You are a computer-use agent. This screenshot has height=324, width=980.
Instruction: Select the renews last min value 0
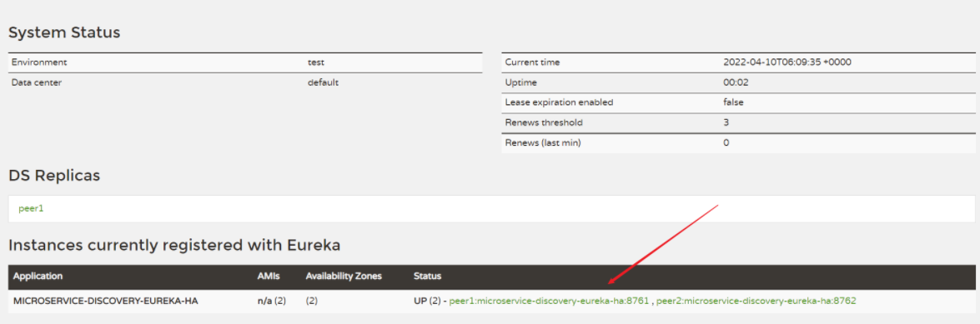(x=726, y=143)
